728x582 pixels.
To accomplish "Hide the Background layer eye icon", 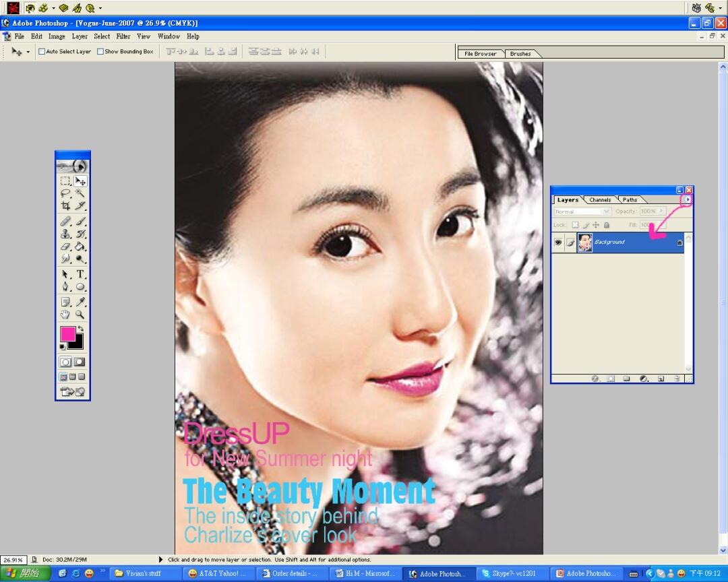I will [558, 243].
